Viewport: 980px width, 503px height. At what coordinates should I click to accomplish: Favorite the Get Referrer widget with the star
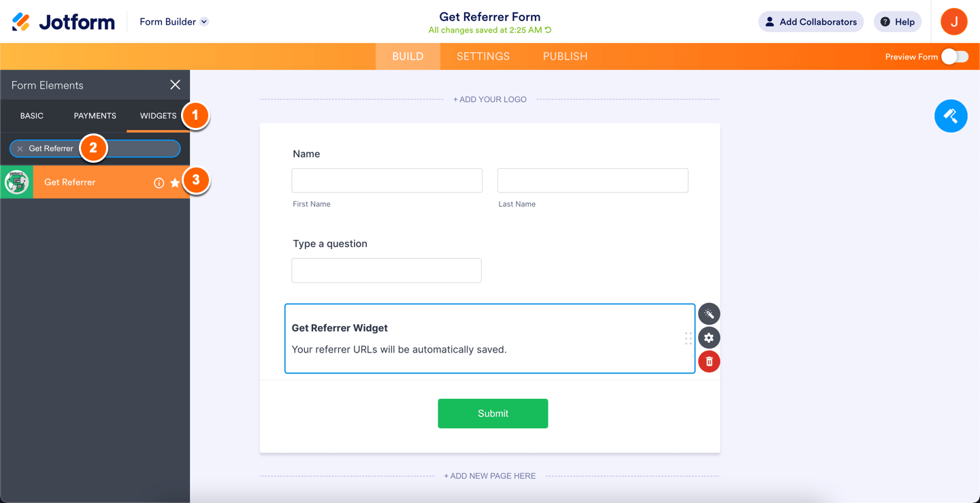[x=175, y=182]
